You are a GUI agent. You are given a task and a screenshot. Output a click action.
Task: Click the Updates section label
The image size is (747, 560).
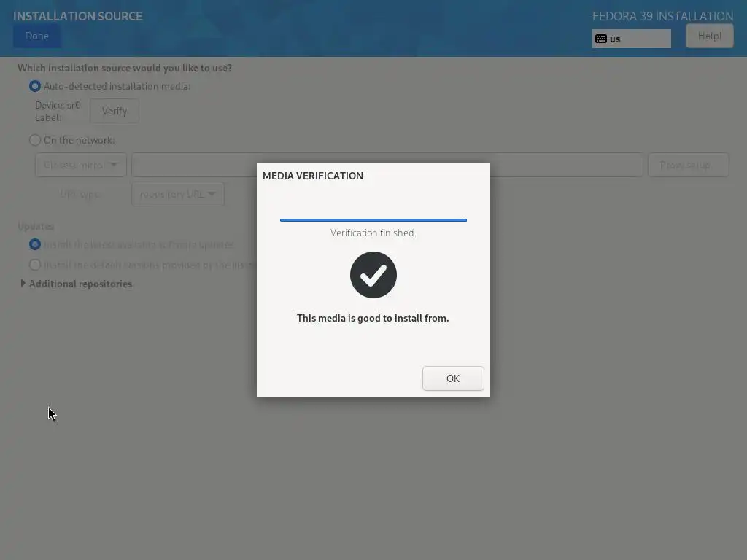(36, 226)
